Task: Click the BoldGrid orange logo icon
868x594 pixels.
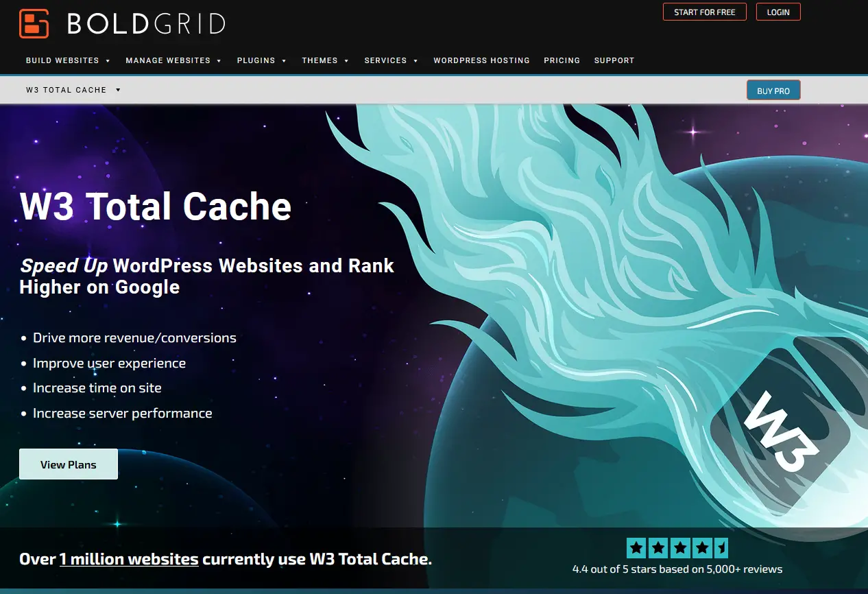Action: coord(34,23)
